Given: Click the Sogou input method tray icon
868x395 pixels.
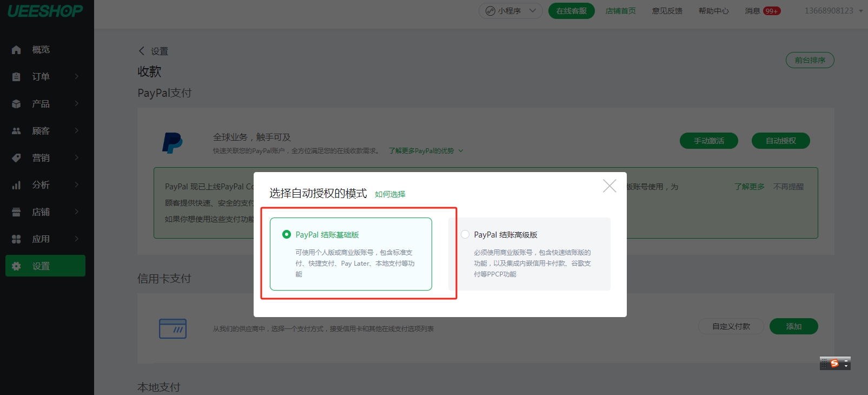Looking at the screenshot, I should (x=834, y=364).
